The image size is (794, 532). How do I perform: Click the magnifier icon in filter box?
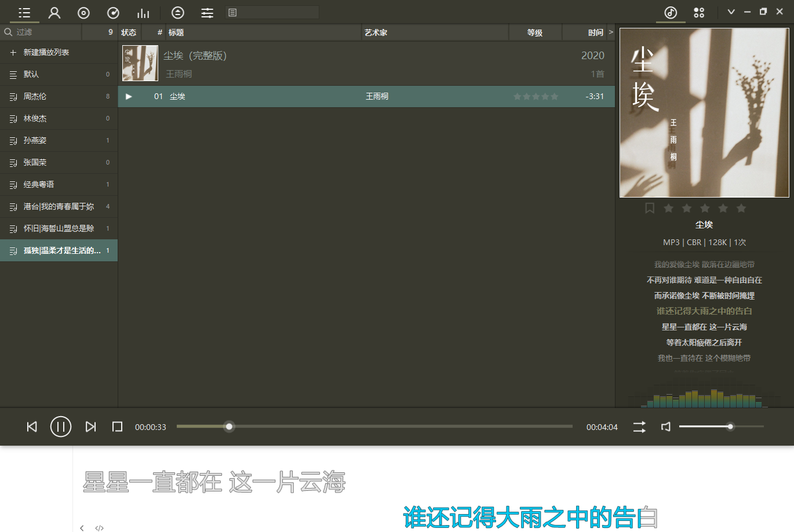[8, 32]
